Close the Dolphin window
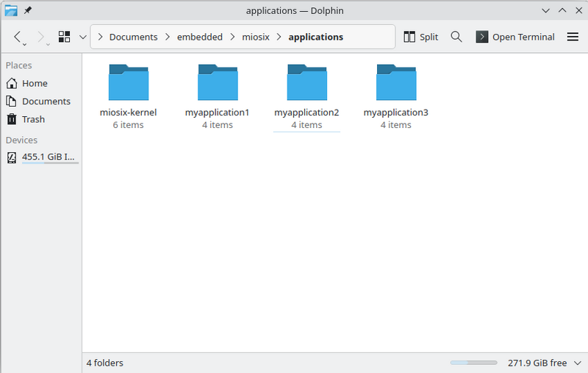588x373 pixels. [578, 10]
